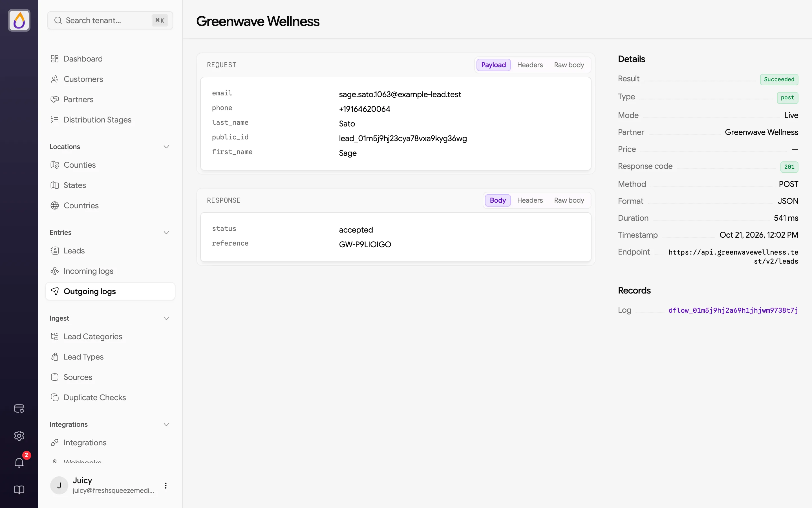Open the documentation book icon

[x=19, y=490]
